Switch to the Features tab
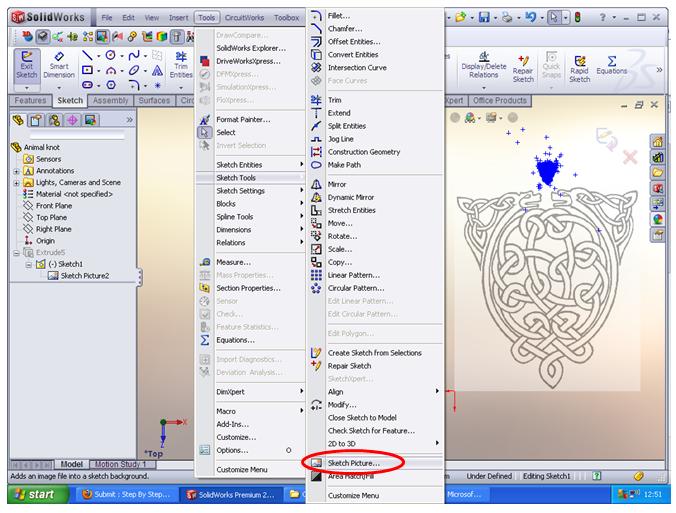 click(x=30, y=101)
